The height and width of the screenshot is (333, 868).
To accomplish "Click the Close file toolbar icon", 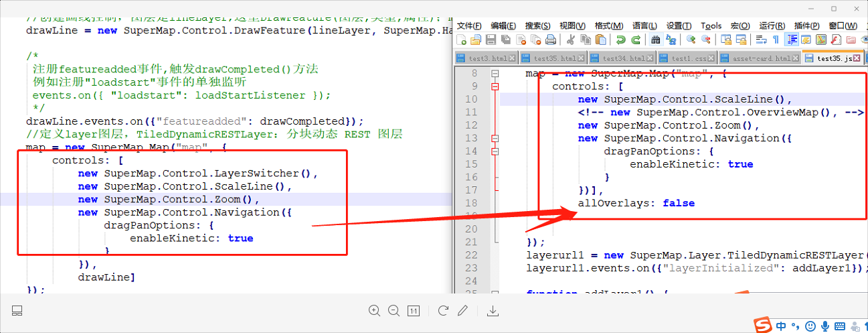I will (x=521, y=40).
